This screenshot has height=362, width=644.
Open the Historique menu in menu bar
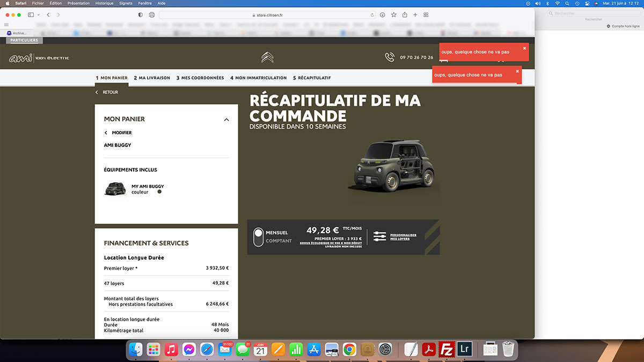(x=104, y=3)
